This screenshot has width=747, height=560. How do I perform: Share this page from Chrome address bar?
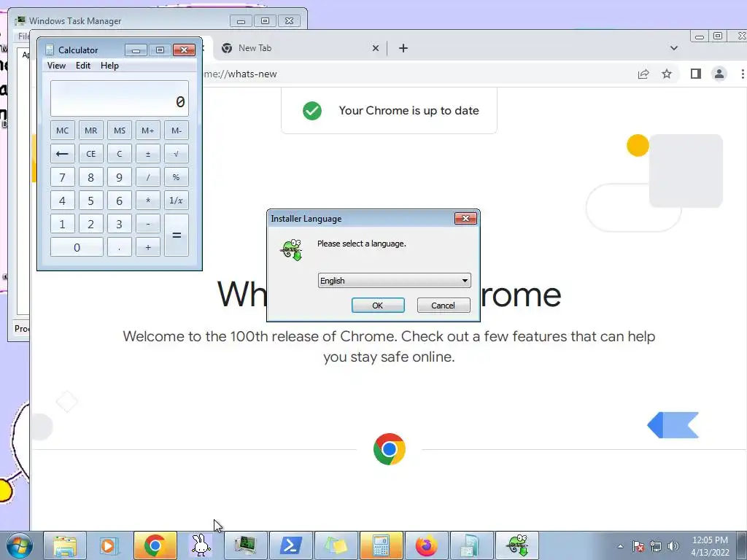pyautogui.click(x=643, y=74)
